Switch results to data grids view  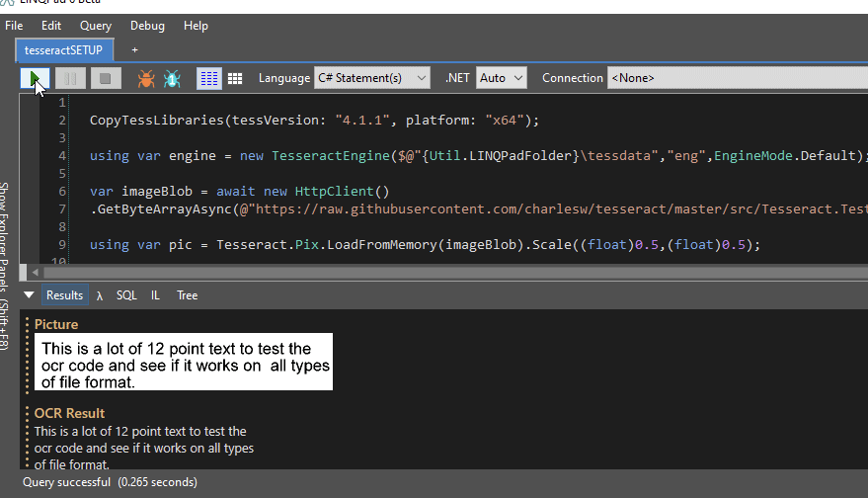235,78
